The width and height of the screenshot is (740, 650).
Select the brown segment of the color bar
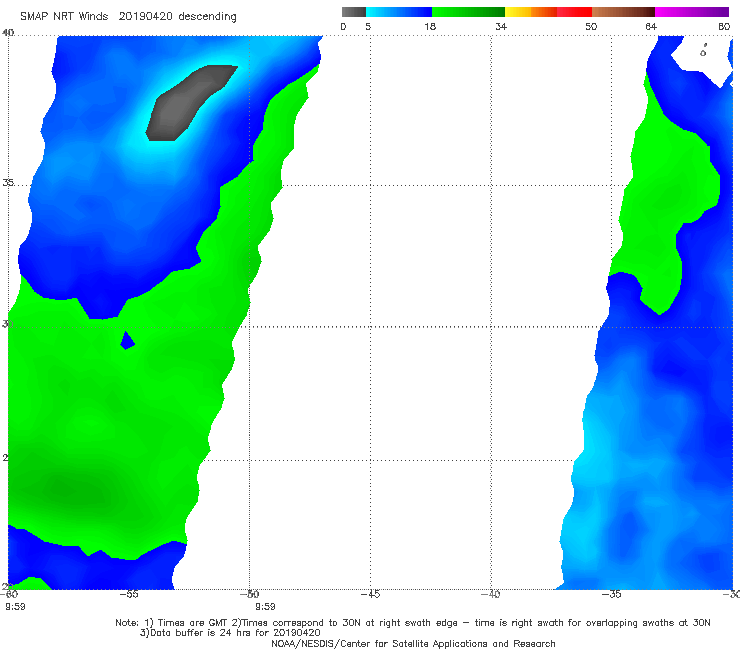pyautogui.click(x=623, y=12)
